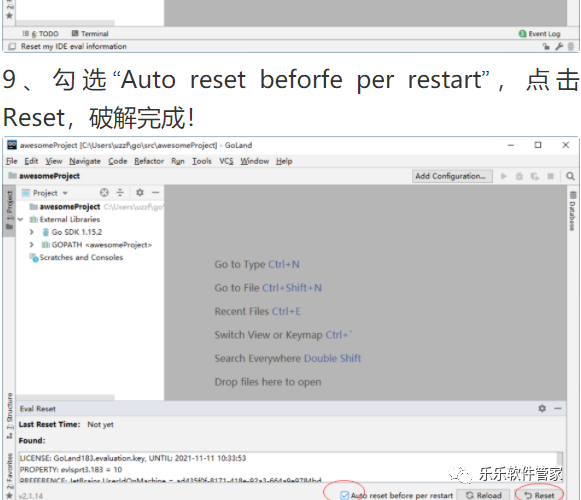Click the LICENSE: GoLand183.evaluation.key row
This screenshot has width=581, height=500.
click(x=133, y=458)
